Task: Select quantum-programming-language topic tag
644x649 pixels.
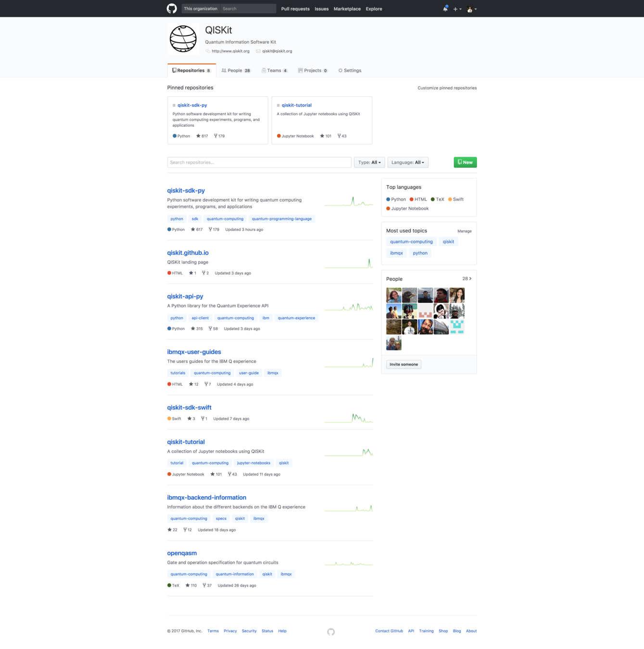Action: (x=282, y=219)
